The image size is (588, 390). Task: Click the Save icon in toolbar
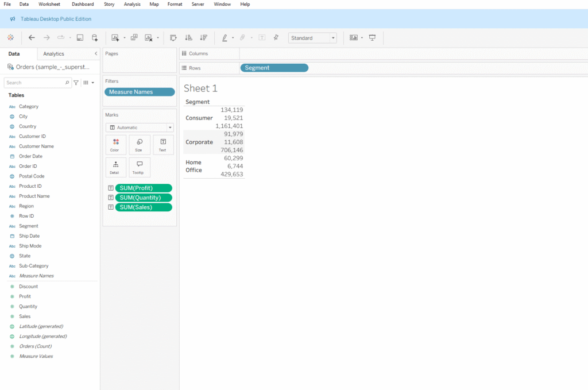pos(80,38)
